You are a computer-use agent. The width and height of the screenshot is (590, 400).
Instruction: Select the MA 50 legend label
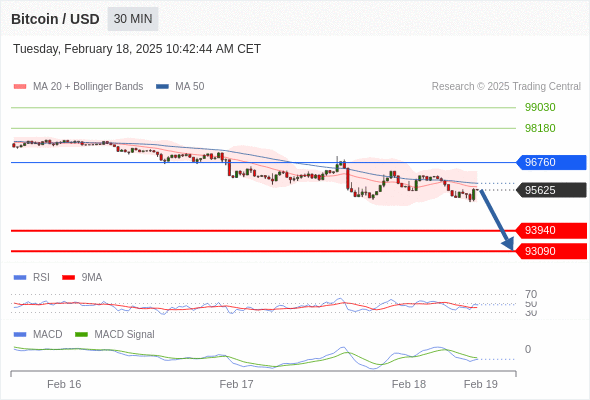click(x=190, y=87)
